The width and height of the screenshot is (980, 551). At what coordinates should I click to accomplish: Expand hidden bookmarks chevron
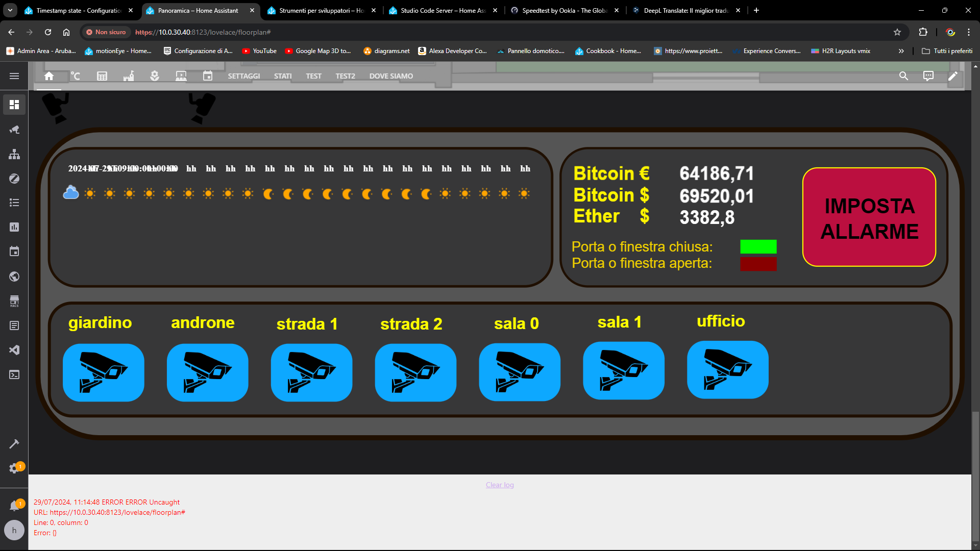(901, 51)
